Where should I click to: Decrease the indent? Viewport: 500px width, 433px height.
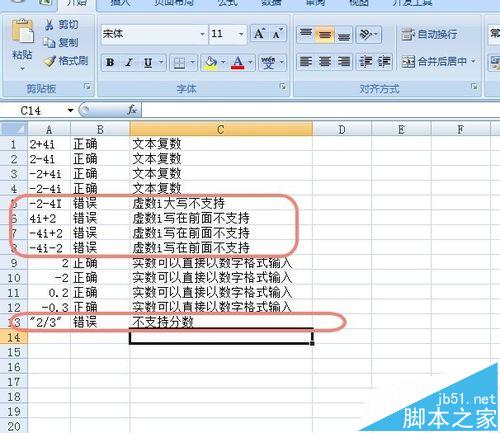pos(365,62)
